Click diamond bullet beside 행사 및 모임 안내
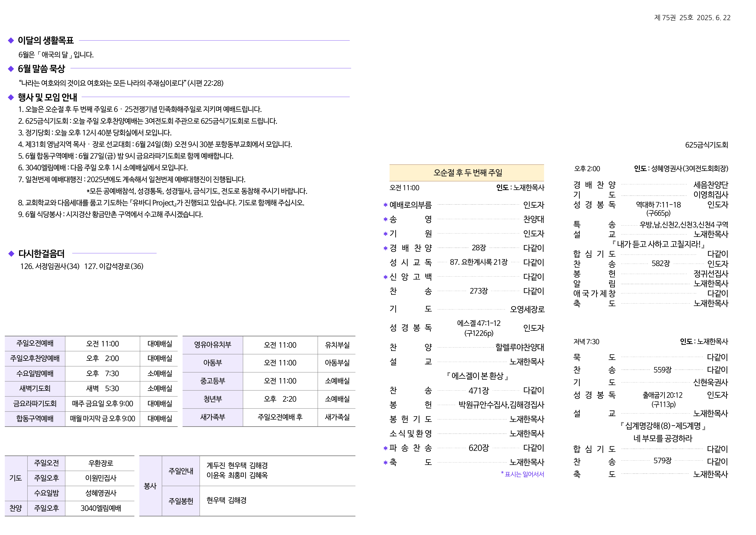The image size is (756, 535). 11,97
